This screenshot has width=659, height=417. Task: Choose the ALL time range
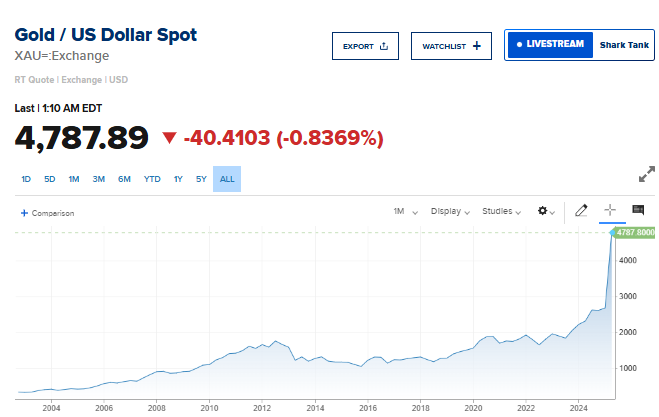(x=227, y=179)
